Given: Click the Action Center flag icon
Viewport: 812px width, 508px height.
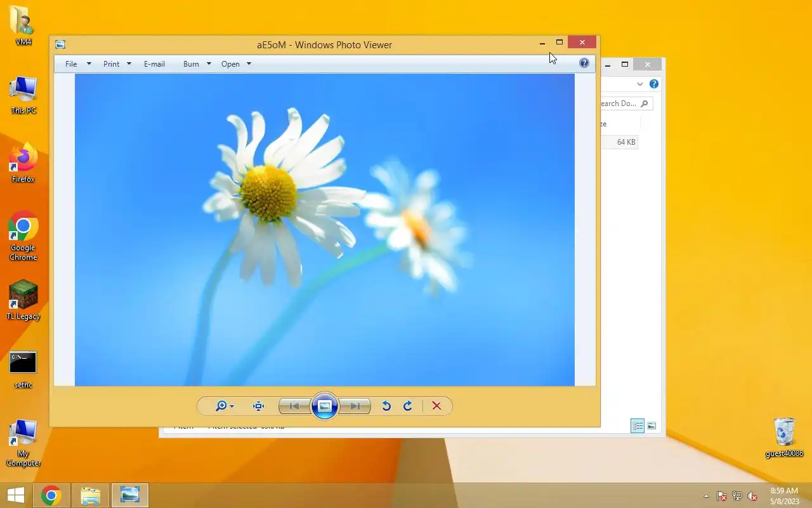Looking at the screenshot, I should 722,496.
